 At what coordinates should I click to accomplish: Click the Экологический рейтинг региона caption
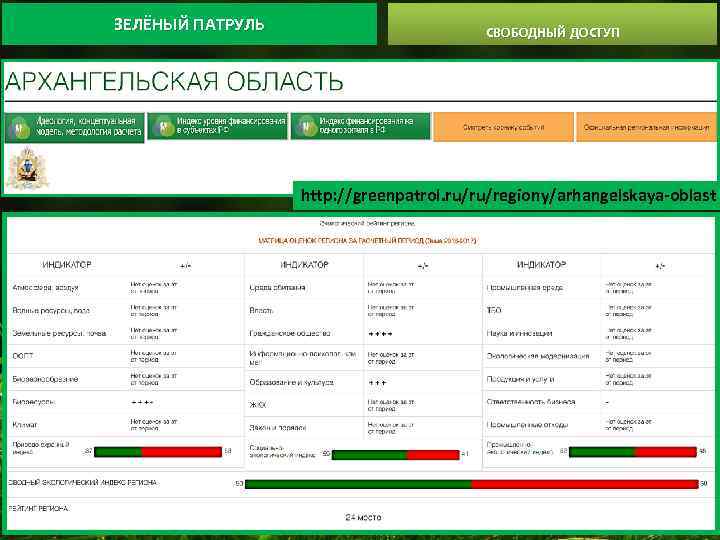[367, 223]
